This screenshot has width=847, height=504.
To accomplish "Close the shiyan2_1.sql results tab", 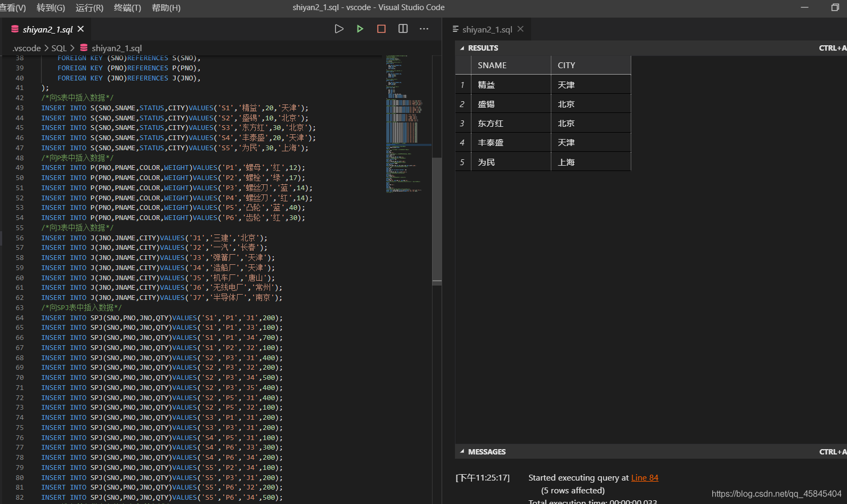I will (x=520, y=29).
